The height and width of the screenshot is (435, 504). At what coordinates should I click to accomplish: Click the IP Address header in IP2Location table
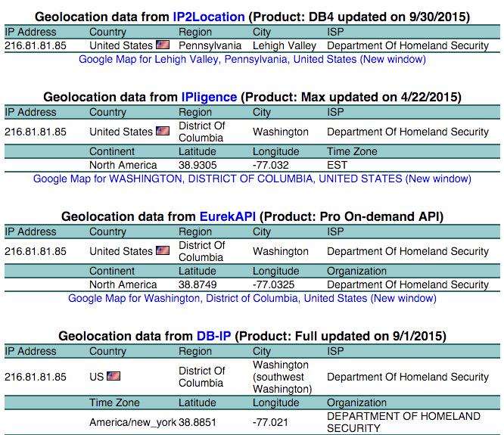click(x=30, y=32)
